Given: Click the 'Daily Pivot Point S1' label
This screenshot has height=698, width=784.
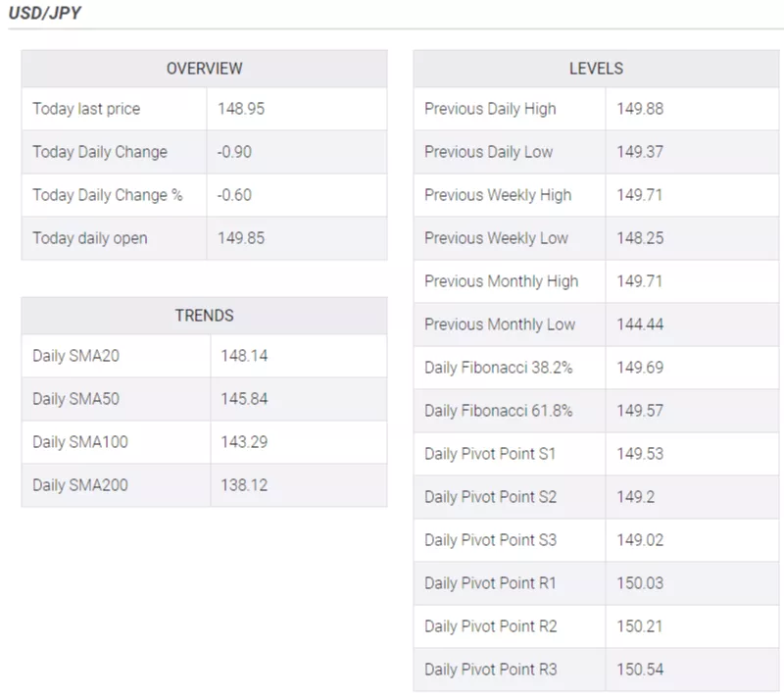Looking at the screenshot, I should click(x=490, y=454).
